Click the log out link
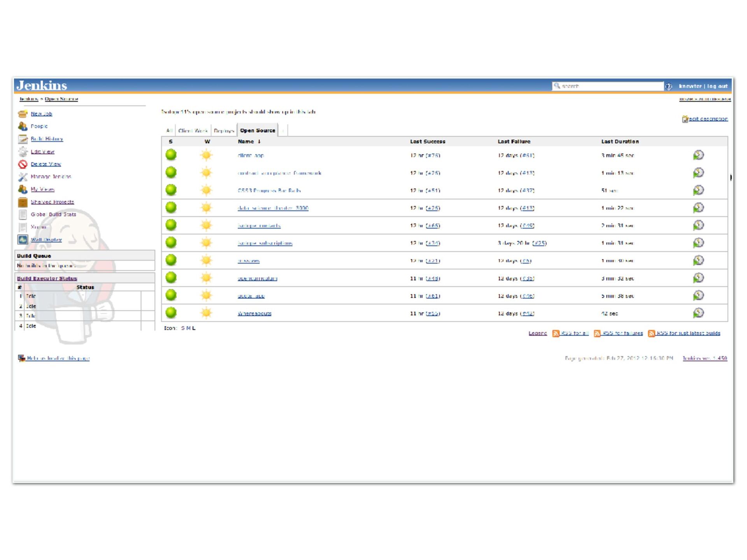 (717, 86)
